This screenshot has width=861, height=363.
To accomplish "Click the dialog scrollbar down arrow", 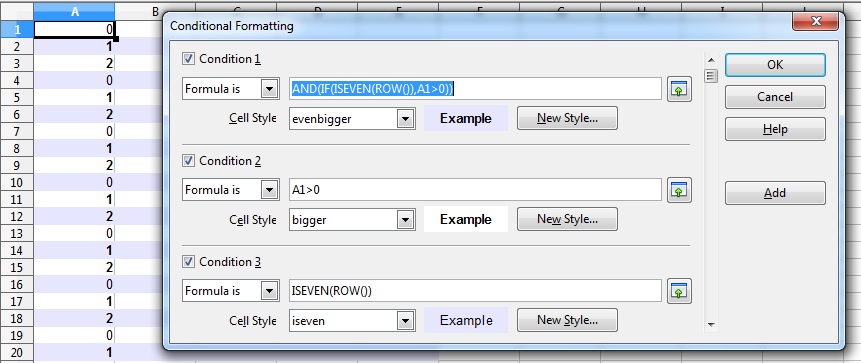I will click(711, 325).
